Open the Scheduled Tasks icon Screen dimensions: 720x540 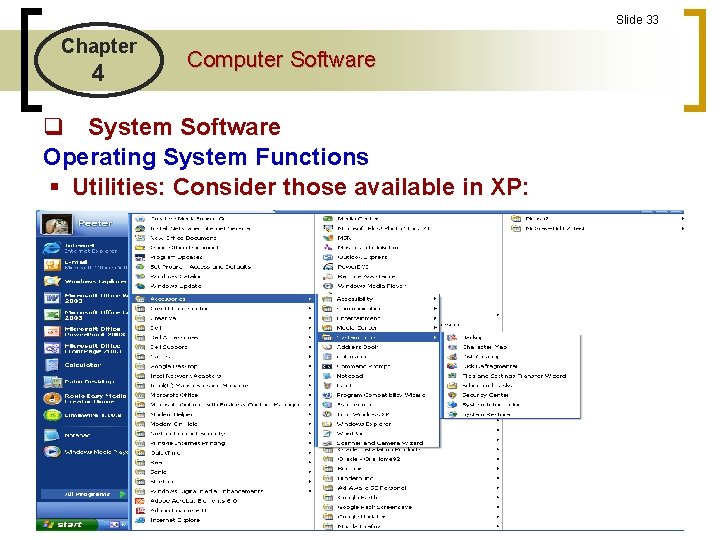pos(452,386)
